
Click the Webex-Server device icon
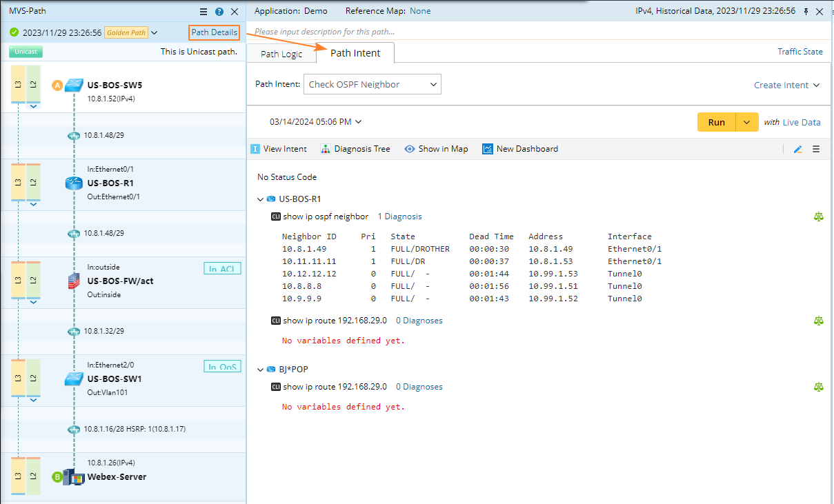tap(72, 476)
